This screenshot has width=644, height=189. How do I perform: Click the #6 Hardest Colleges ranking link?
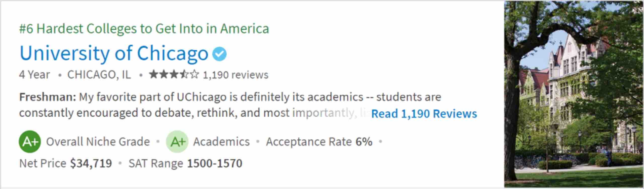pos(144,28)
